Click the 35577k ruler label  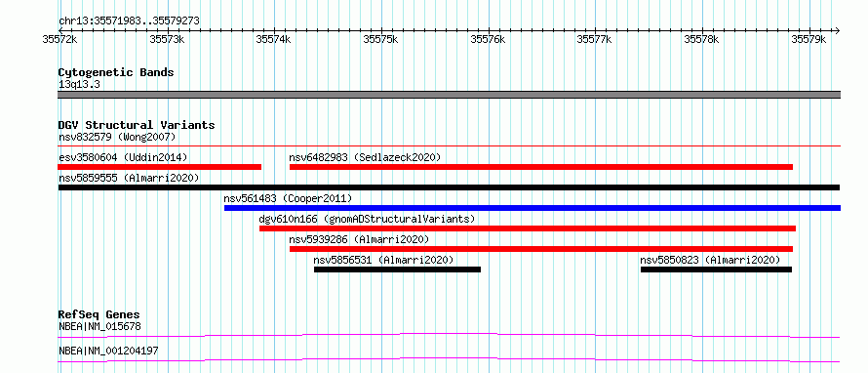(595, 39)
